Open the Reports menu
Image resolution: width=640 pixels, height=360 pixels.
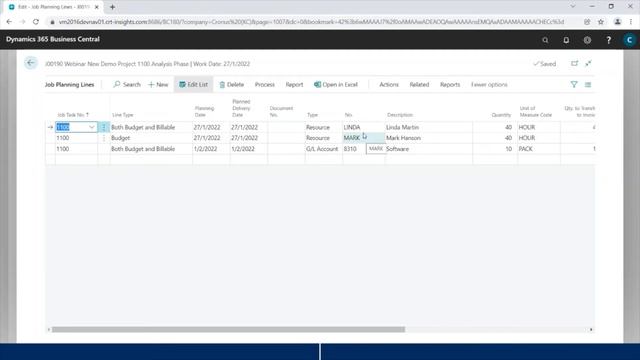coord(450,84)
